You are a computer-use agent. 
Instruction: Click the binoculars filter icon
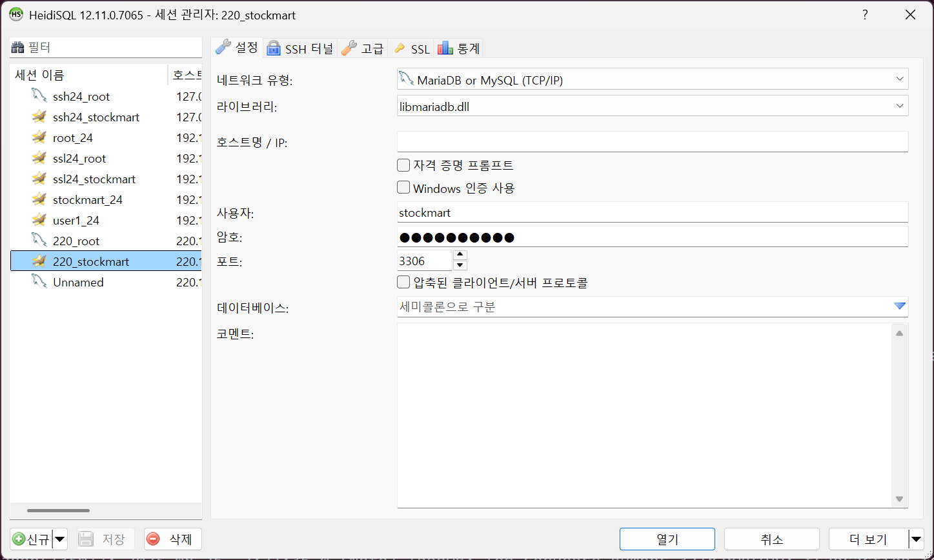pos(18,47)
